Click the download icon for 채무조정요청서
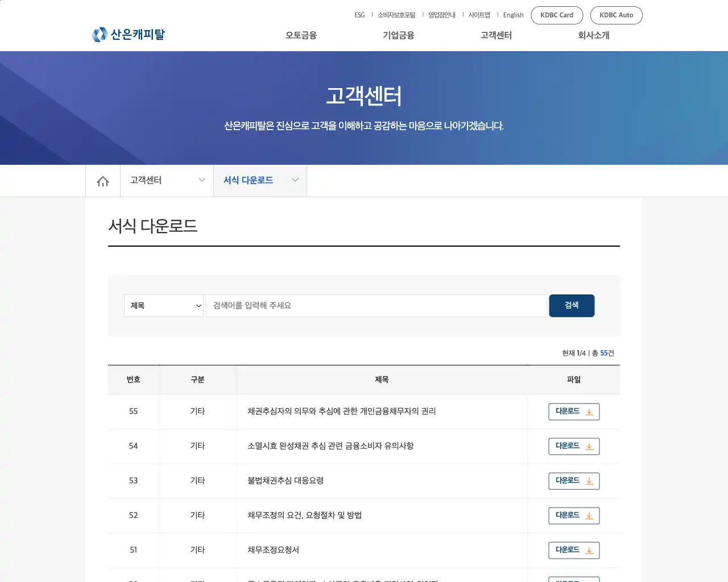 pos(590,550)
